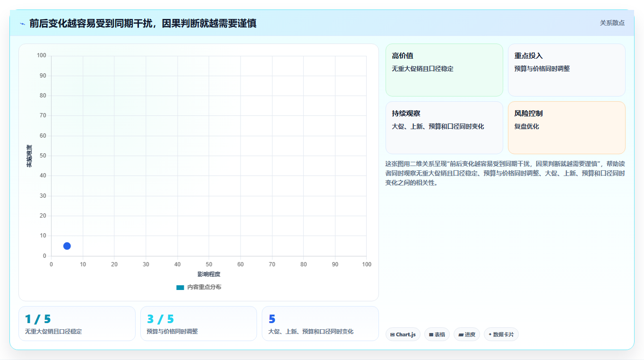Click the 影响程度 x-axis title
Image resolution: width=644 pixels, height=360 pixels.
pyautogui.click(x=209, y=274)
